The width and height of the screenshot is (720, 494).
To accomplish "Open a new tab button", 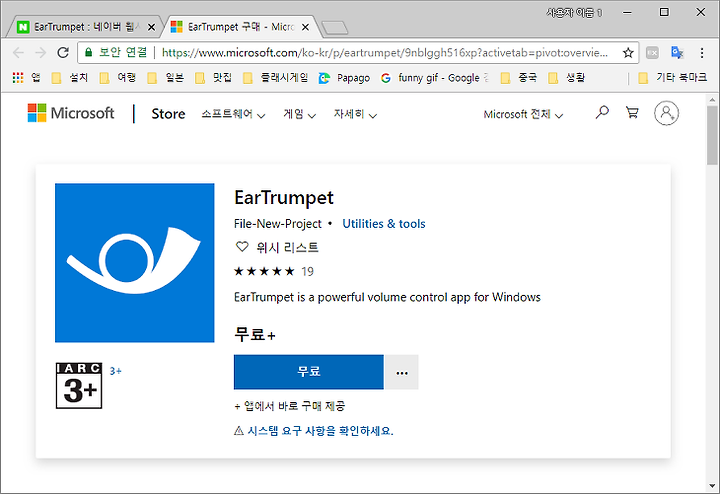I will point(335,28).
